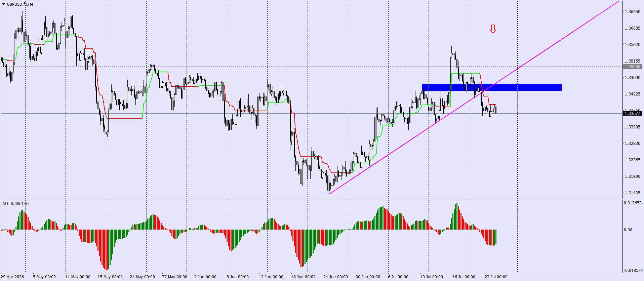Click the small triangle beside GBPUSD.fx,H4
Screen dimensions: 644x281
coord(4,4)
